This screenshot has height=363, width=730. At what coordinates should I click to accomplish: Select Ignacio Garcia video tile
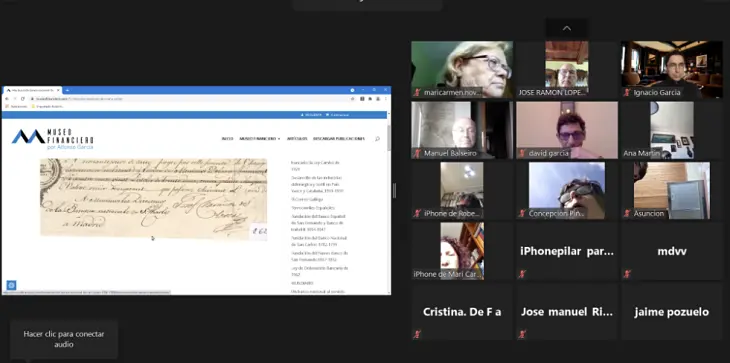[x=672, y=69]
